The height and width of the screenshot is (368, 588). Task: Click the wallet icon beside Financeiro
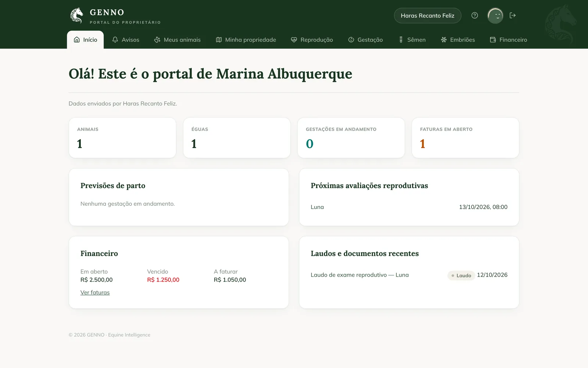coord(493,40)
